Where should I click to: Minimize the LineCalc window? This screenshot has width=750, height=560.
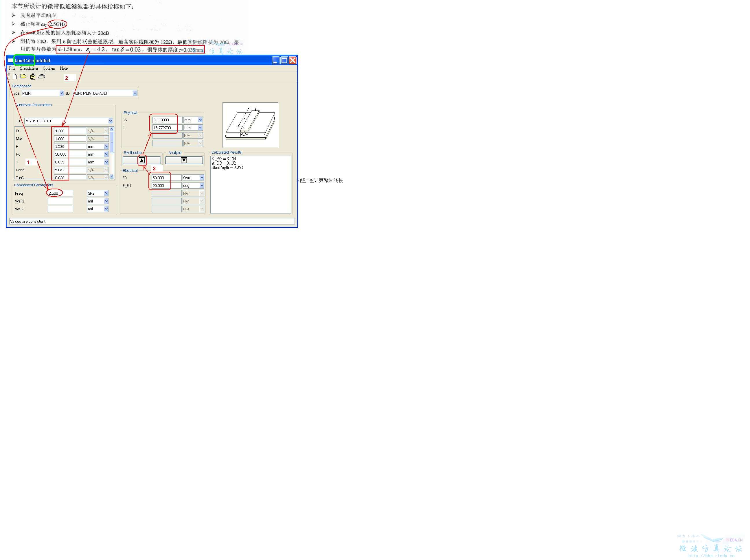(x=276, y=60)
